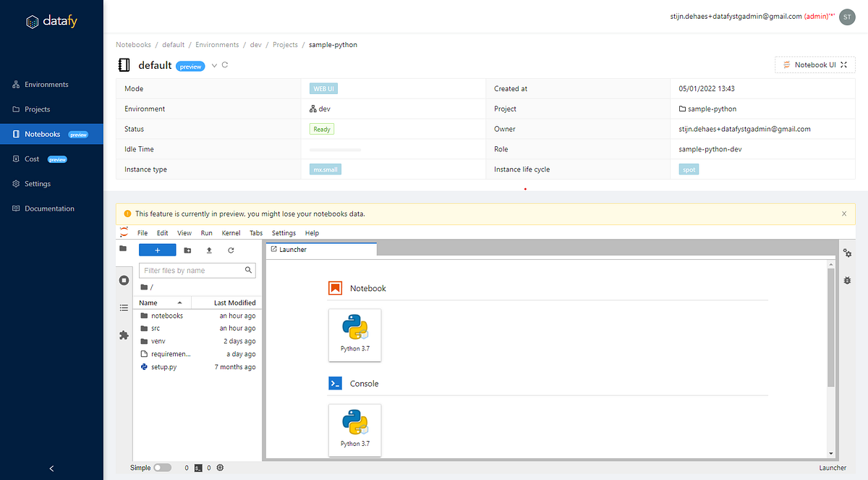Click the launcher vertical scrollbar
The image size is (868, 480).
pyautogui.click(x=830, y=327)
